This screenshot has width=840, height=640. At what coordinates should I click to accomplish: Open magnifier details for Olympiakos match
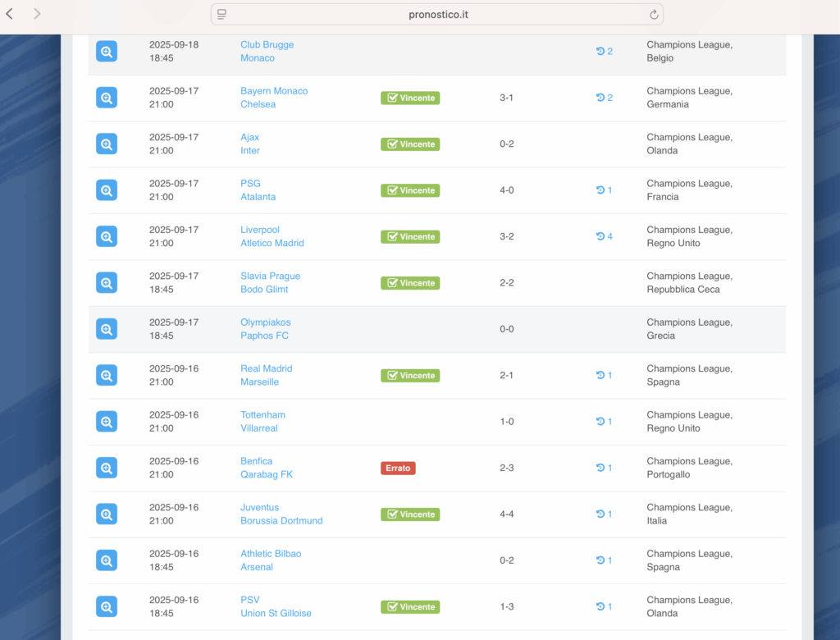coord(107,329)
